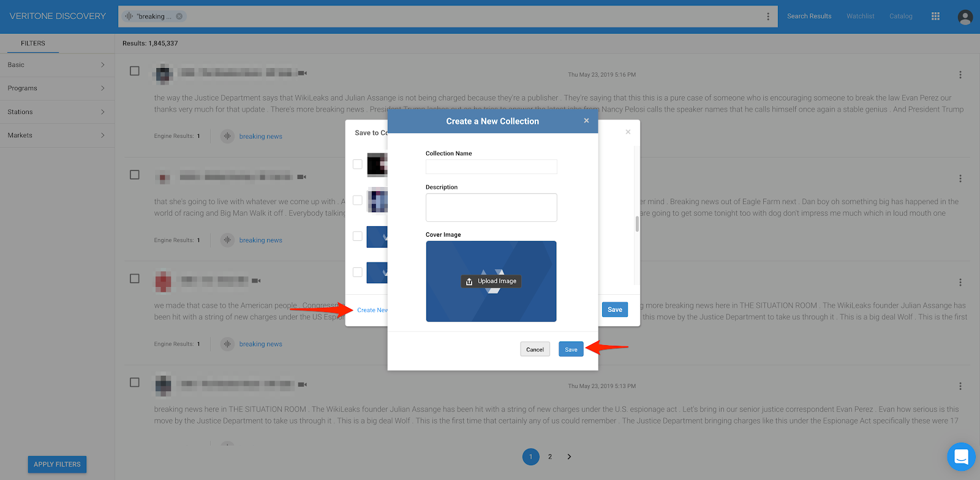
Task: Check the first collection in Save to Collection list
Action: click(358, 164)
